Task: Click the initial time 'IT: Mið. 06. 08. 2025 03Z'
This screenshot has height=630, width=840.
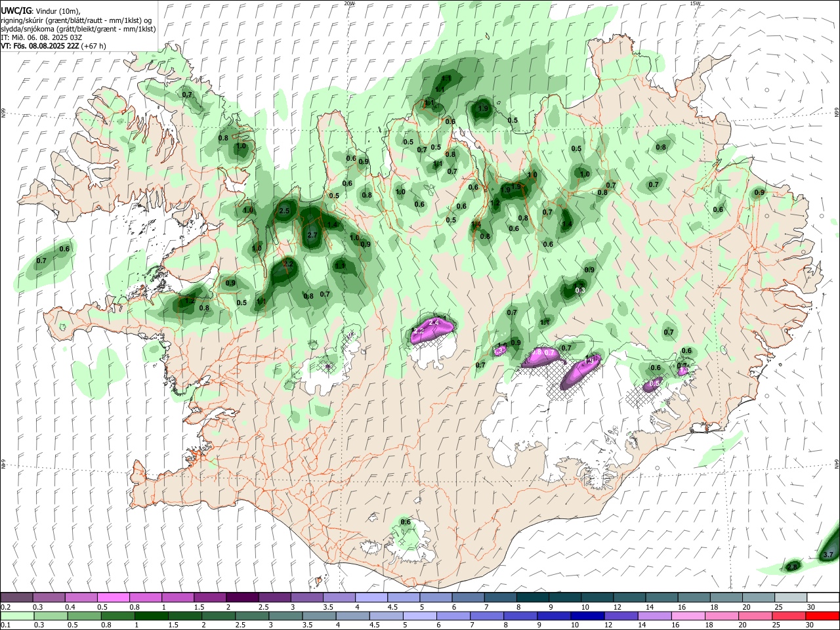Action: click(x=41, y=37)
